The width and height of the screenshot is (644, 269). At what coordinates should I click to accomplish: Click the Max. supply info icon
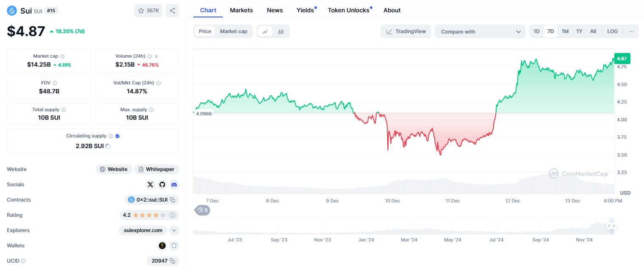coord(152,110)
